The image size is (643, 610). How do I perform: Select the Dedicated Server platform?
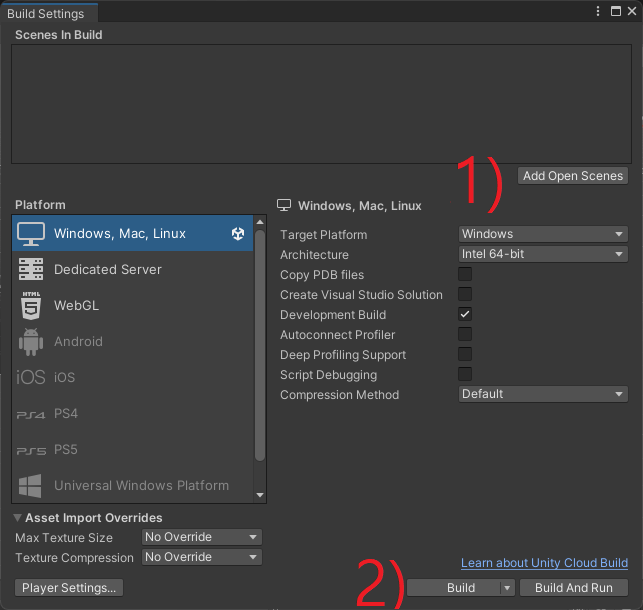pyautogui.click(x=132, y=269)
